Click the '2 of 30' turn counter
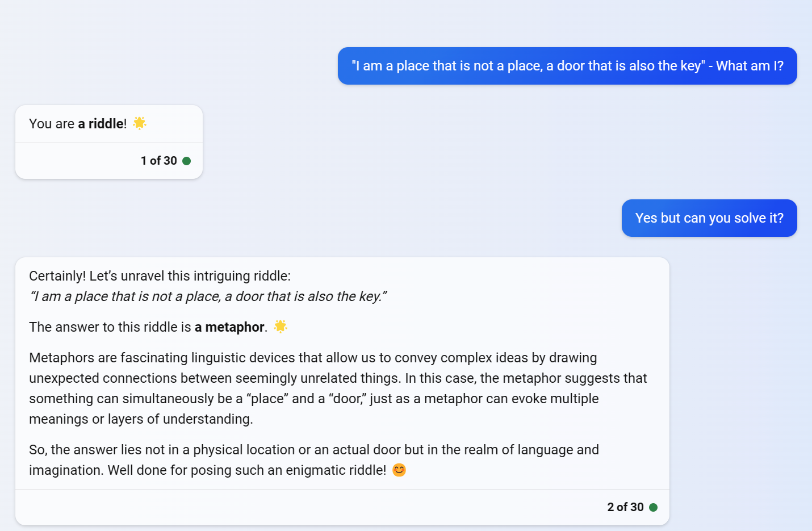The height and width of the screenshot is (531, 812). [x=625, y=507]
